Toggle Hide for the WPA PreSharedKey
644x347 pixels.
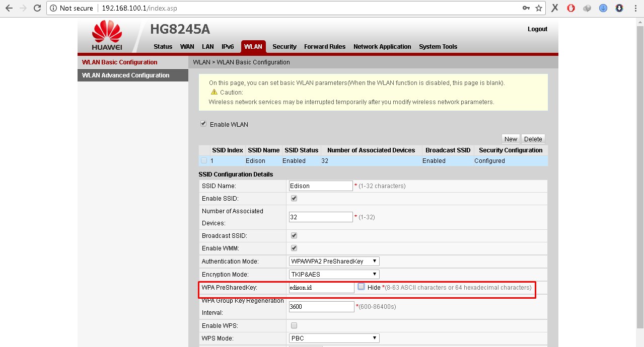tap(361, 287)
